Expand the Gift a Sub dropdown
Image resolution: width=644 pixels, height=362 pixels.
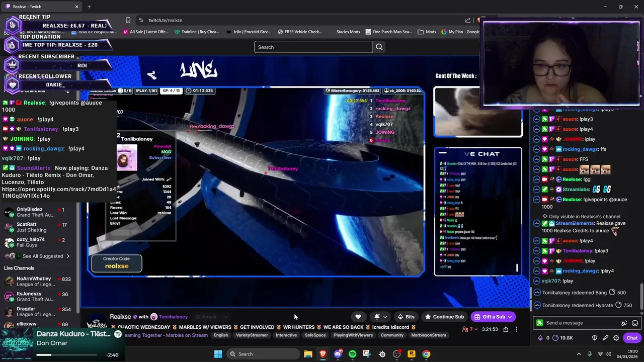click(x=510, y=317)
